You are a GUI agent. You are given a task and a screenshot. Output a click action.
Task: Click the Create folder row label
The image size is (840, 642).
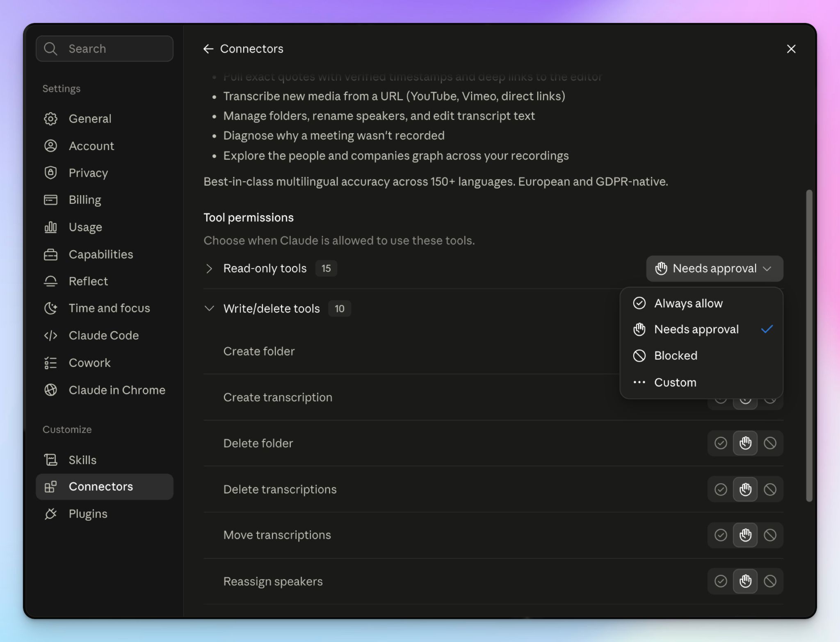point(259,351)
